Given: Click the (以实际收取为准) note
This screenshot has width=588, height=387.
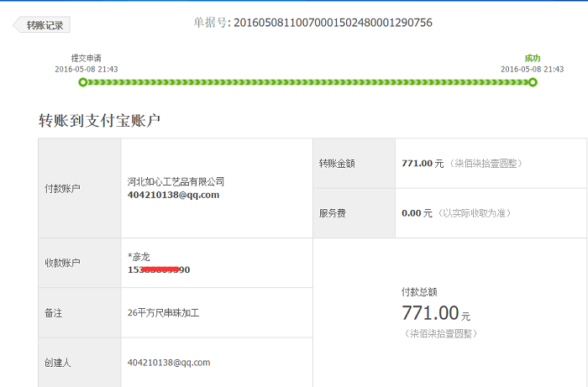Looking at the screenshot, I should tap(475, 213).
